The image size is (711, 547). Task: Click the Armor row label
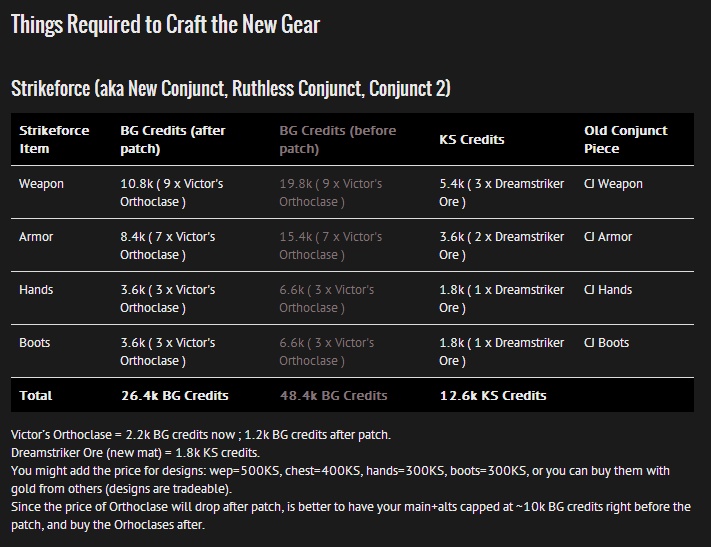click(36, 237)
